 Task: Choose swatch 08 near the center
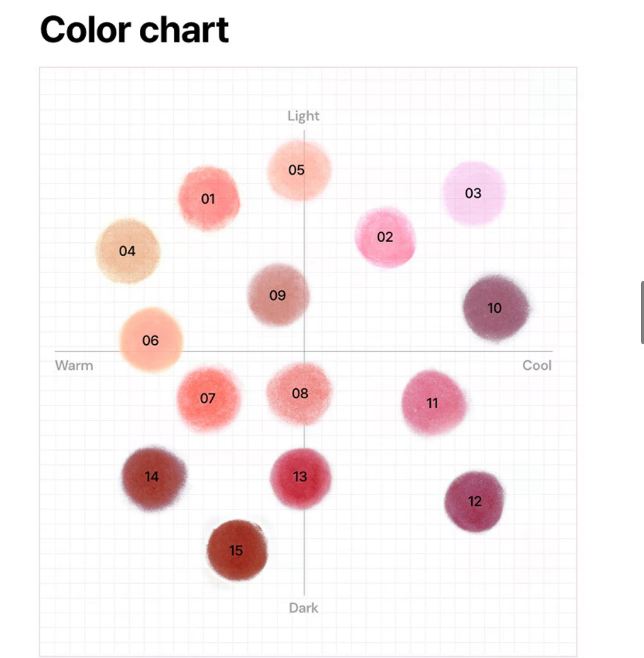tap(300, 394)
